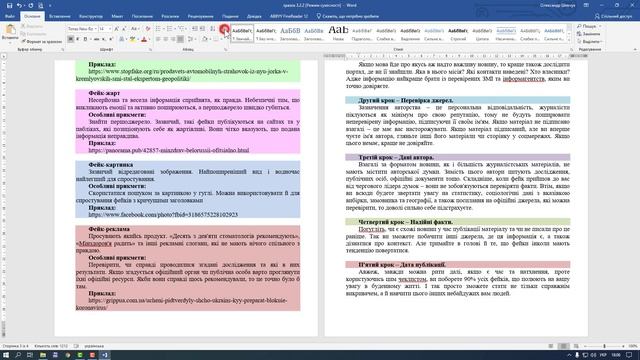This screenshot has height=360, width=640.
Task: Open text effects and typography
Action: 122,39
